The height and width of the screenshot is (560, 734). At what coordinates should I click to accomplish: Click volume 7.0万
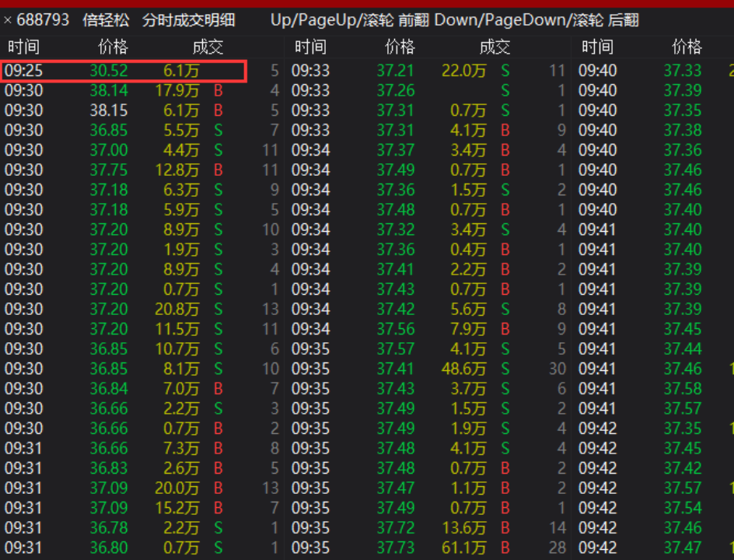click(181, 389)
